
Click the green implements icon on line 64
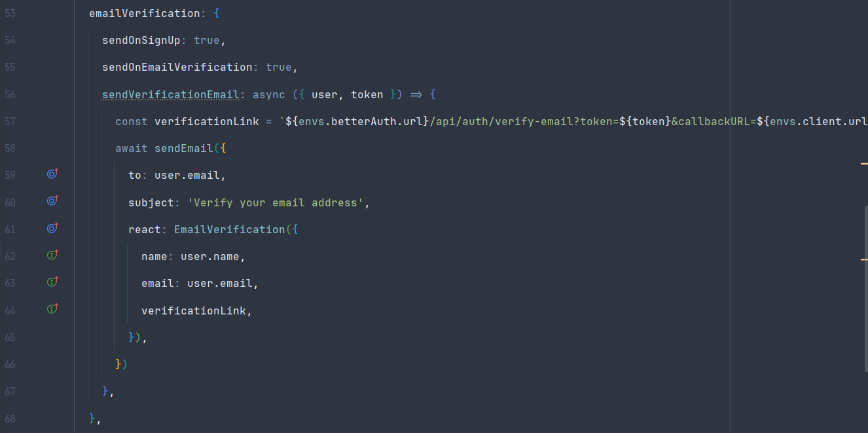pos(53,309)
